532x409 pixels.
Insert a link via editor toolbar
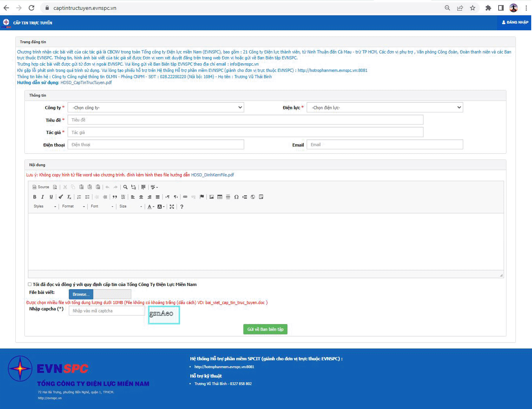[x=185, y=197]
